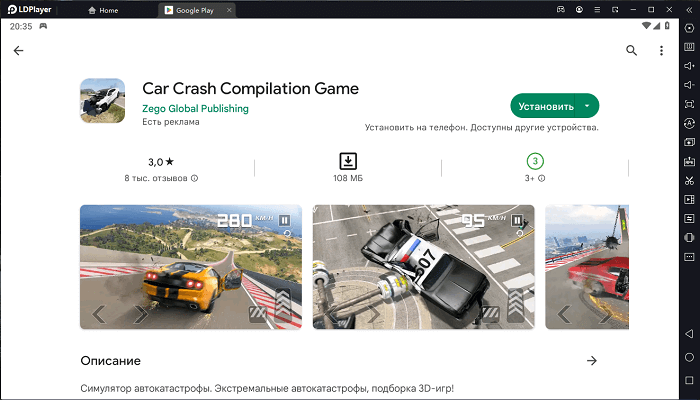Image resolution: width=700 pixels, height=400 pixels.
Task: Click the gamepad icon in Android status bar
Action: [43, 26]
